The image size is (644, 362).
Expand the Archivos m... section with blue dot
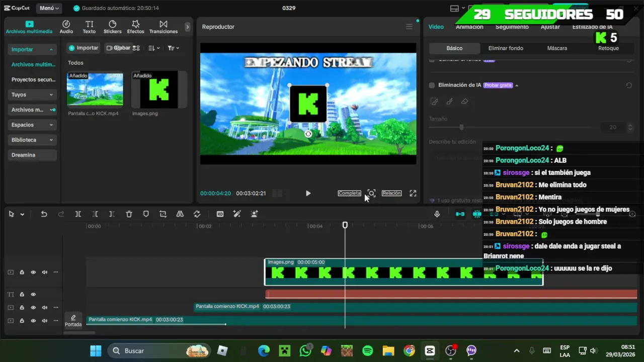click(32, 110)
